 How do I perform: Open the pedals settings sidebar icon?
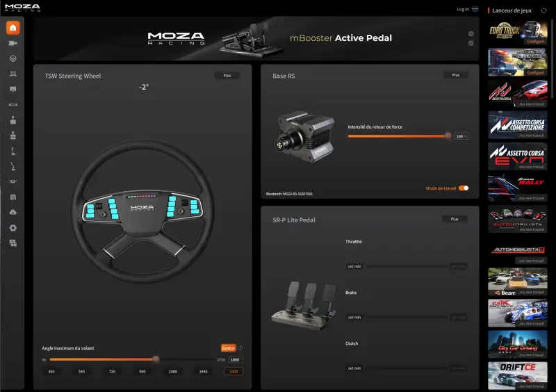coord(13,74)
